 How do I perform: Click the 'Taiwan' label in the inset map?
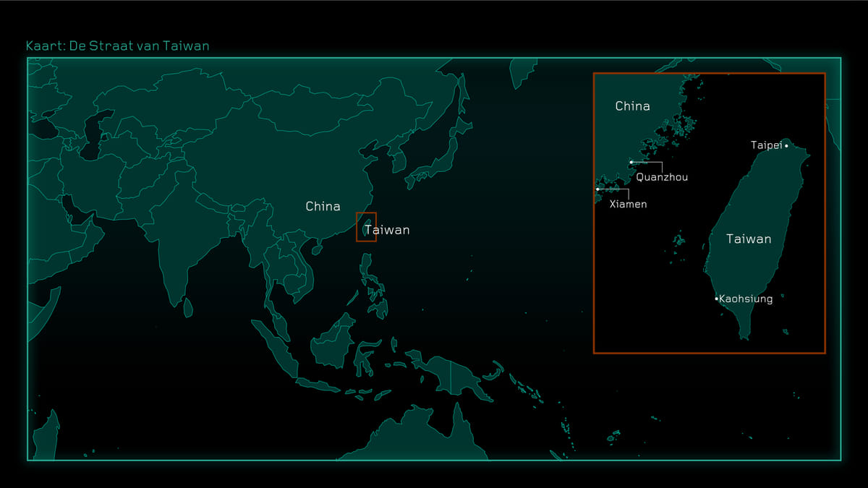coord(749,239)
